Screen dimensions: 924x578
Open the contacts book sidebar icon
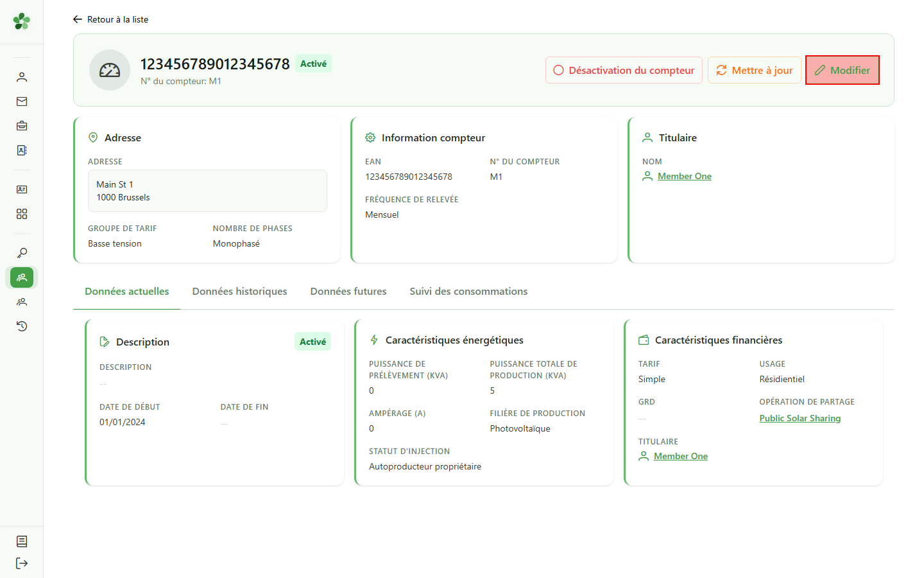tap(22, 150)
